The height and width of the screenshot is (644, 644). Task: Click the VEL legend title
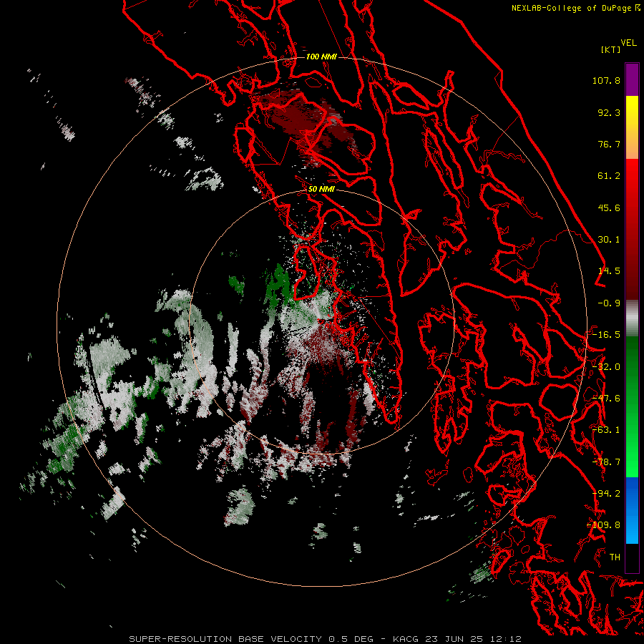tap(628, 43)
